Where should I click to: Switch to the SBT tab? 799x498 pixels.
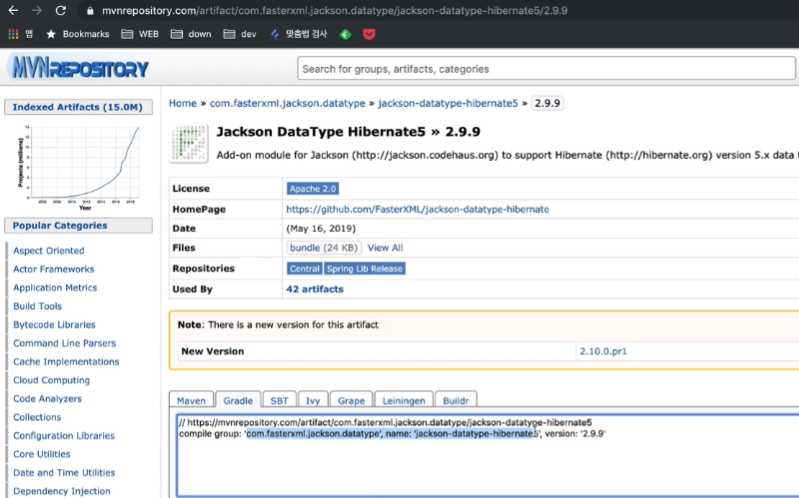pos(279,401)
